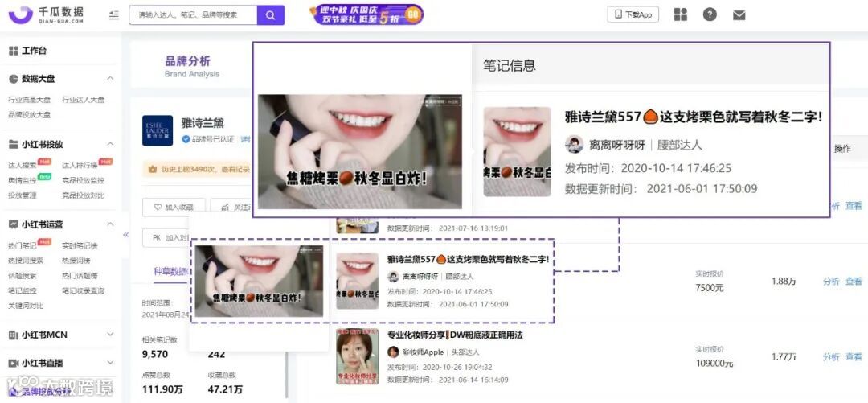The width and height of the screenshot is (868, 403).
Task: Focus the 达人、笔记、品牌 search field
Action: click(x=193, y=15)
